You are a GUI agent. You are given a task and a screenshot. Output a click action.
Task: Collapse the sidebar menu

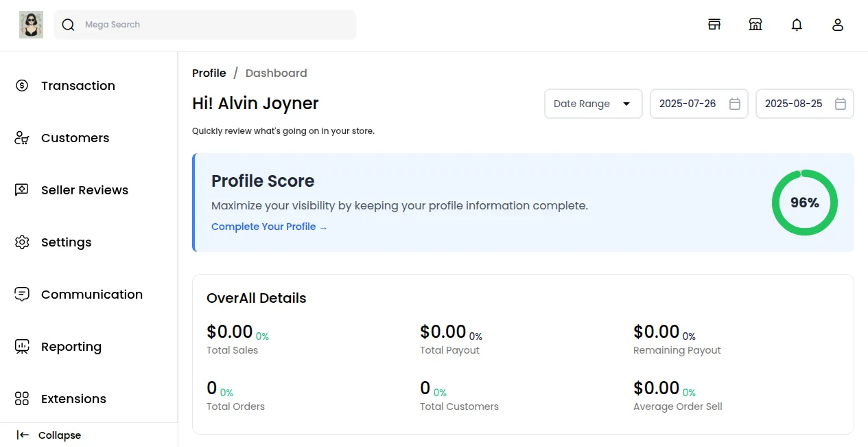(49, 435)
